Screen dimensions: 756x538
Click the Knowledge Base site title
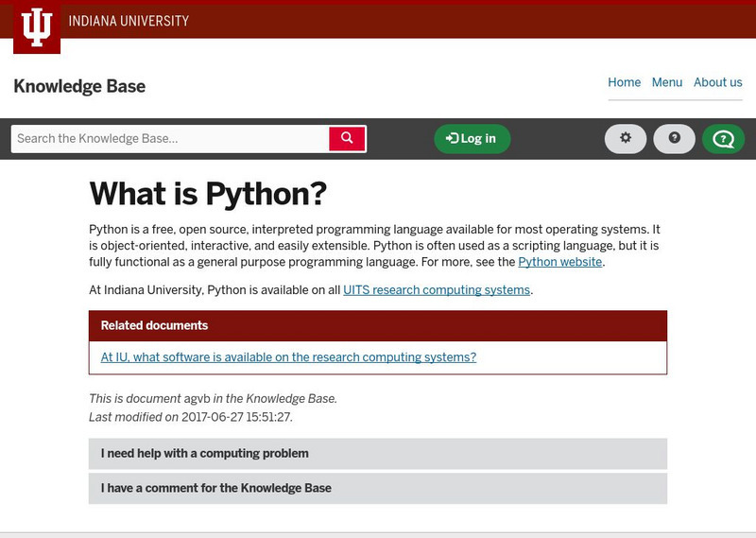pos(79,86)
